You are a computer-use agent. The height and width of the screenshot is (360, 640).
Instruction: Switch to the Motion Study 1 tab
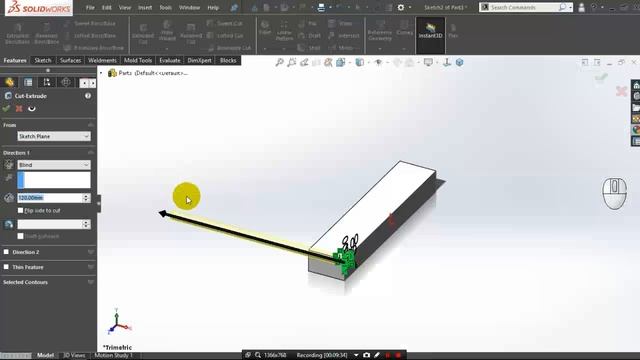[113, 356]
